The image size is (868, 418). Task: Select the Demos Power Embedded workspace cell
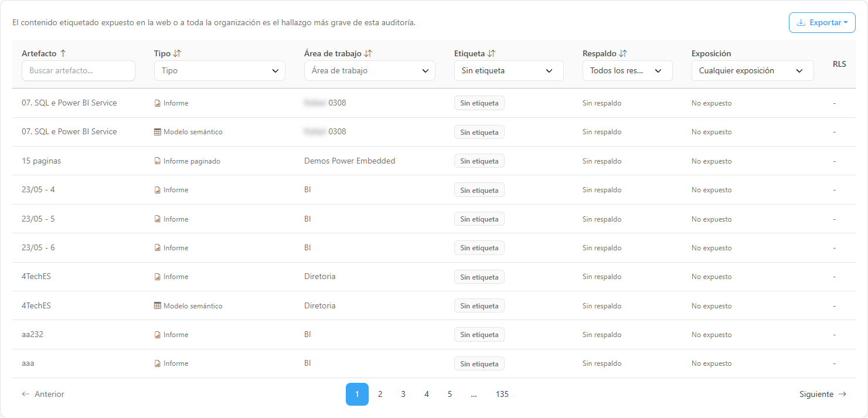tap(350, 161)
